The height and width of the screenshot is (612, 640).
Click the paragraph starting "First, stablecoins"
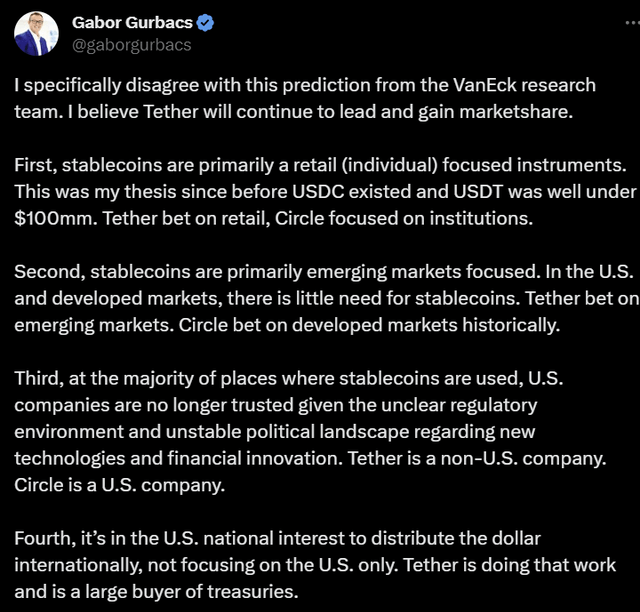click(x=320, y=189)
